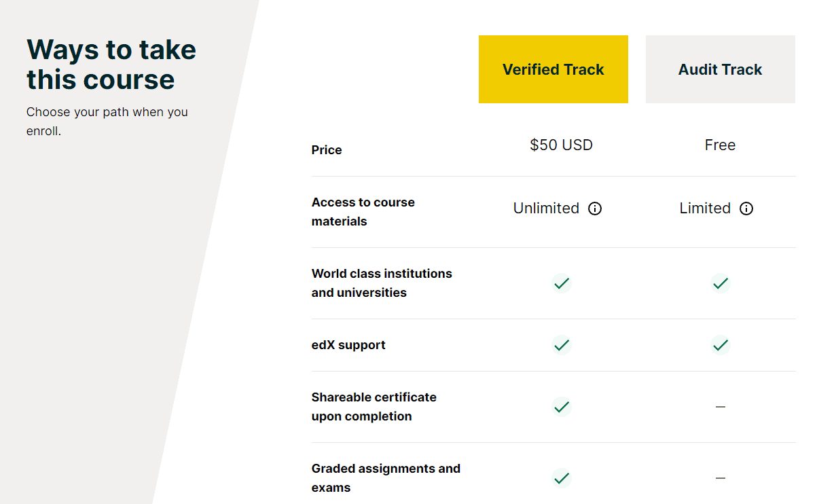
Task: Click the Shareable certificate upon completion label
Action: [374, 407]
